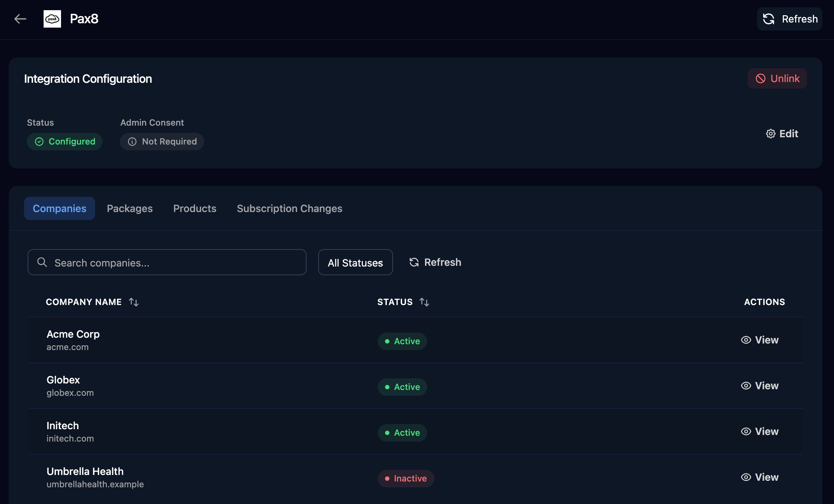Switch to the Packages tab
This screenshot has width=834, height=504.
pyautogui.click(x=130, y=208)
